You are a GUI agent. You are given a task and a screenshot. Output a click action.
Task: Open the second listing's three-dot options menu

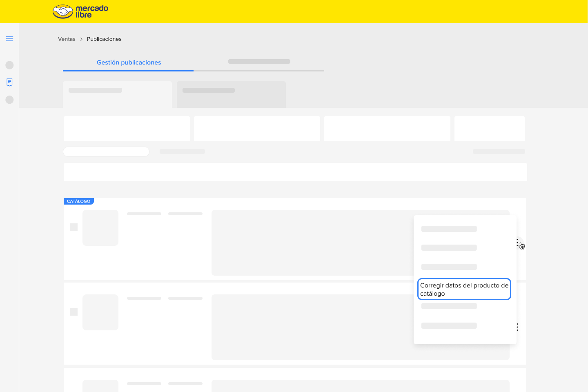point(517,327)
